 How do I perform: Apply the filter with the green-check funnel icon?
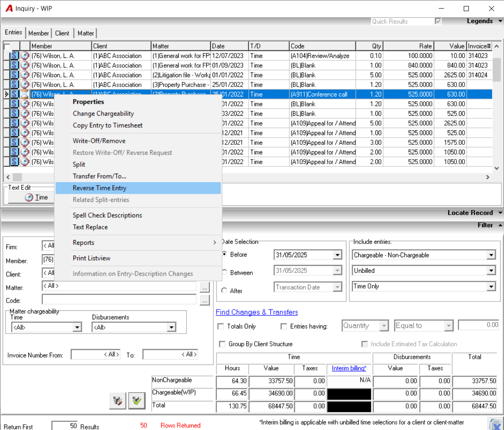pos(137,401)
